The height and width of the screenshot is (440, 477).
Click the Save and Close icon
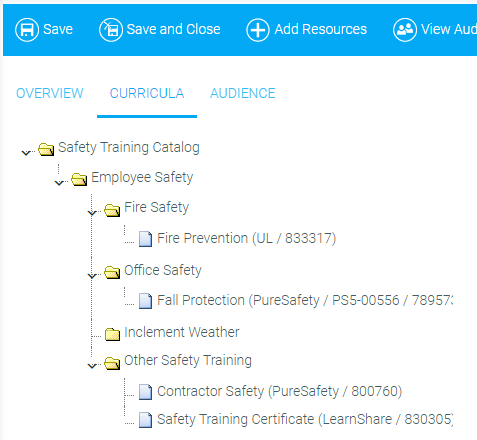111,30
